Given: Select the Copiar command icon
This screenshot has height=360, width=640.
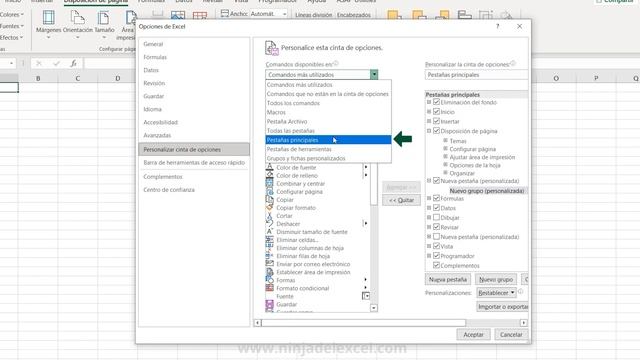Looking at the screenshot, I should [269, 200].
